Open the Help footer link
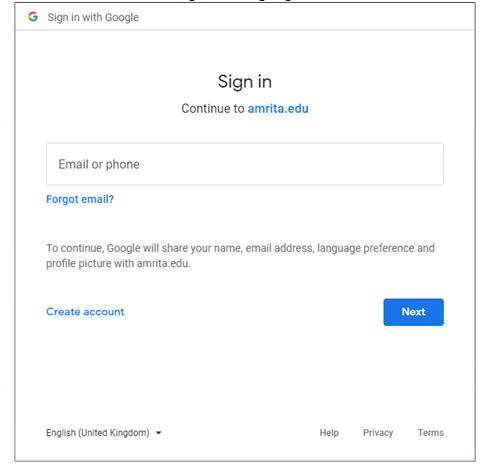The height and width of the screenshot is (474, 495). pyautogui.click(x=329, y=433)
